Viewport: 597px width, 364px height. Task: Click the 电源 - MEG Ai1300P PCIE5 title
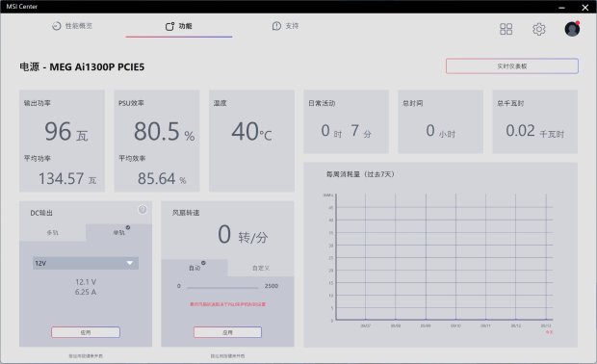82,67
